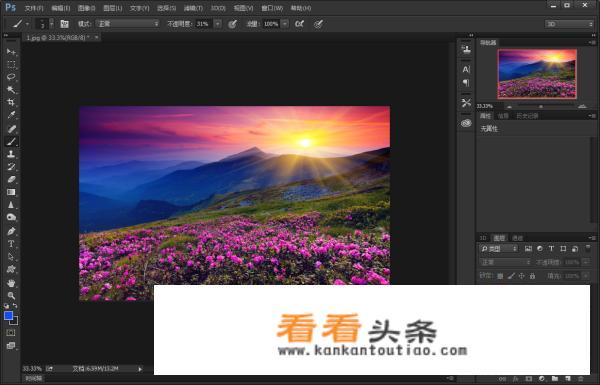Open the collapsed stamp panel icon
The width and height of the screenshot is (600, 385).
coord(466,49)
